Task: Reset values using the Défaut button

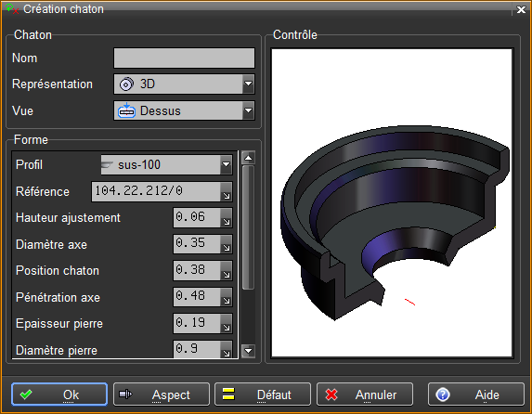Action: (263, 395)
